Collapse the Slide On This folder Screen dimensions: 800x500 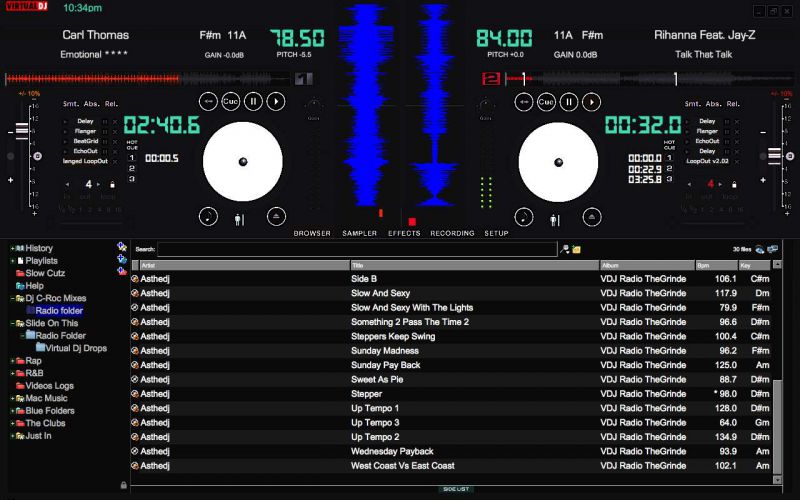(x=12, y=323)
